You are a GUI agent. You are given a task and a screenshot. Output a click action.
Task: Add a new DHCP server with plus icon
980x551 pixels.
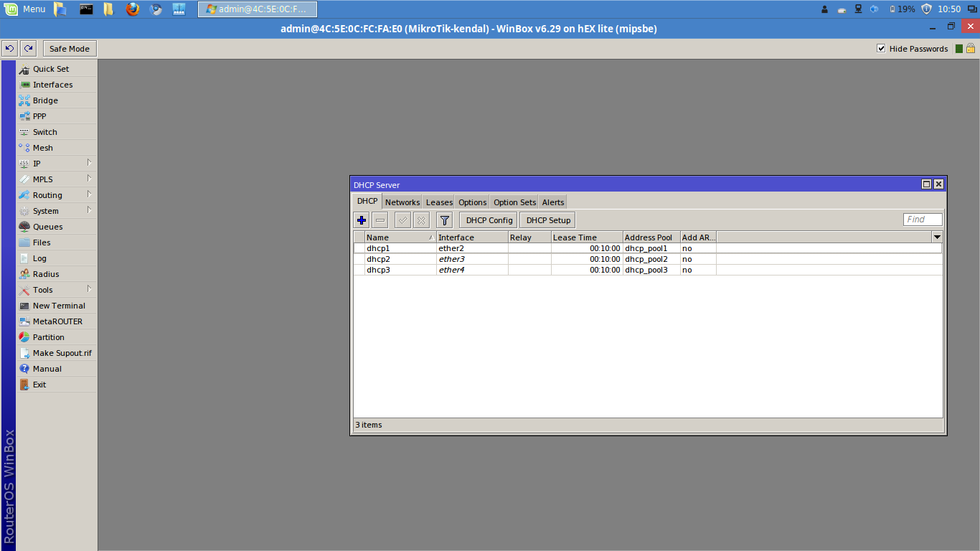click(x=362, y=220)
